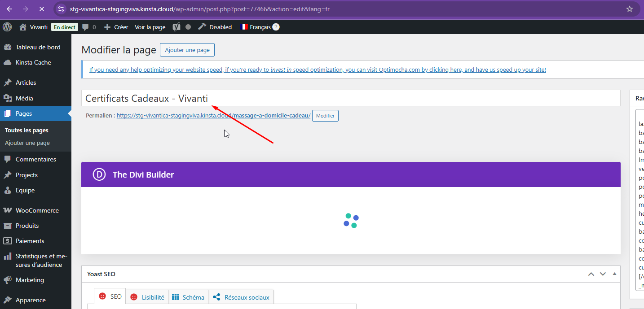This screenshot has width=644, height=309.
Task: Click the Paiements dollar icon
Action: point(7,241)
